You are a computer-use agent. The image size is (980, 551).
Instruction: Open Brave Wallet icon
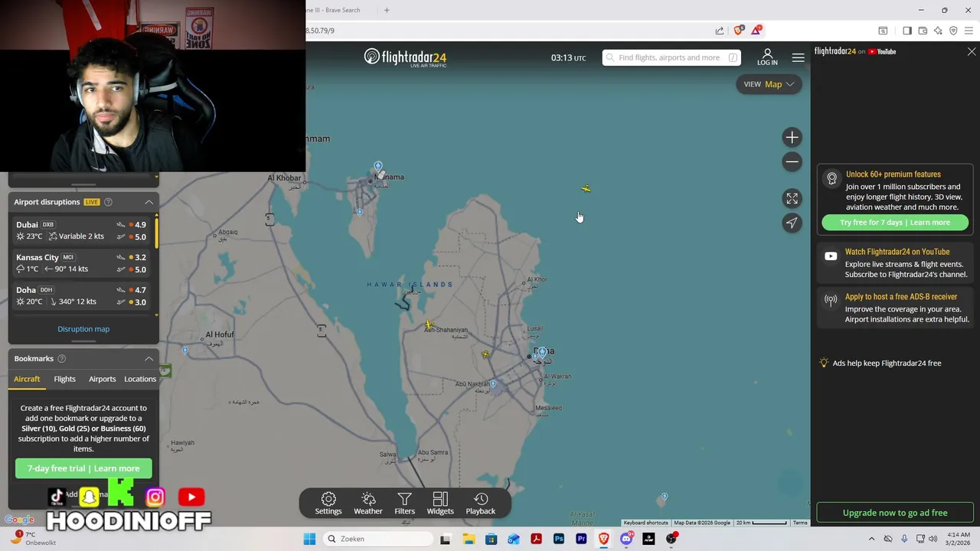click(x=923, y=31)
